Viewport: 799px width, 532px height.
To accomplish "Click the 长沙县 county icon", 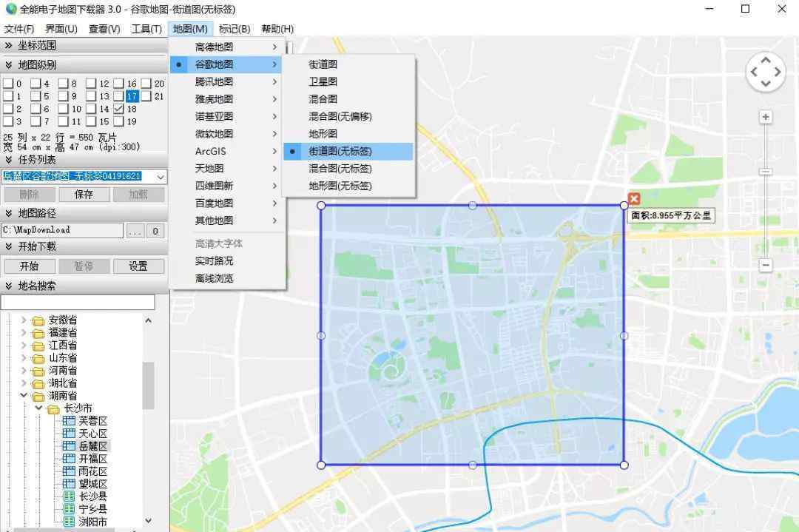I will (x=69, y=496).
